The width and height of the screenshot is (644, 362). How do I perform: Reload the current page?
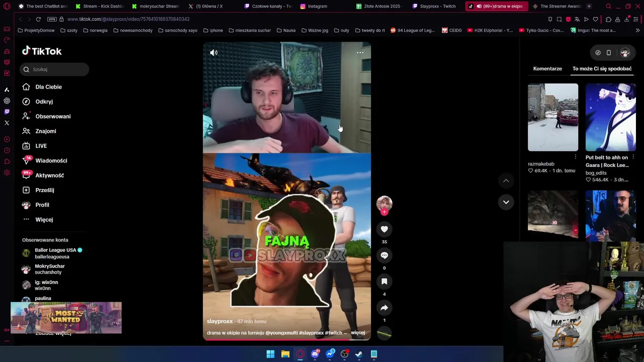(x=38, y=19)
